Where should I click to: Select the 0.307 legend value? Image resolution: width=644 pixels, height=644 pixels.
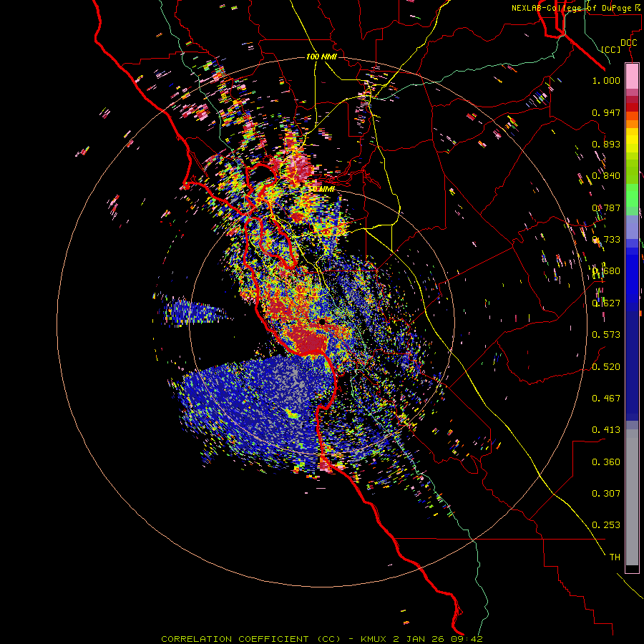point(606,494)
